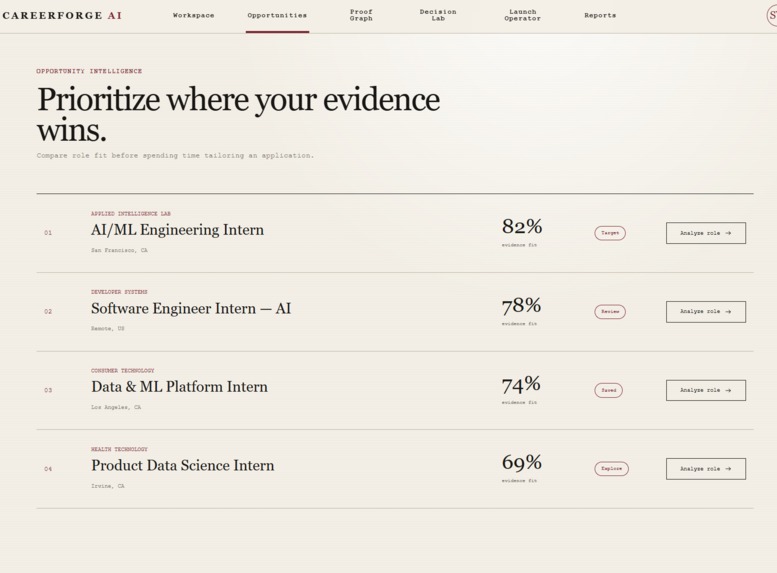Click the 69% evidence fit score
The image size is (777, 573).
[521, 462]
